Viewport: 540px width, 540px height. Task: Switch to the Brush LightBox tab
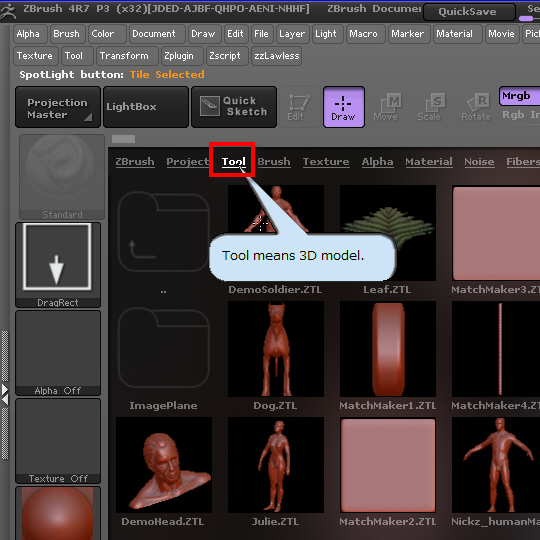point(274,162)
